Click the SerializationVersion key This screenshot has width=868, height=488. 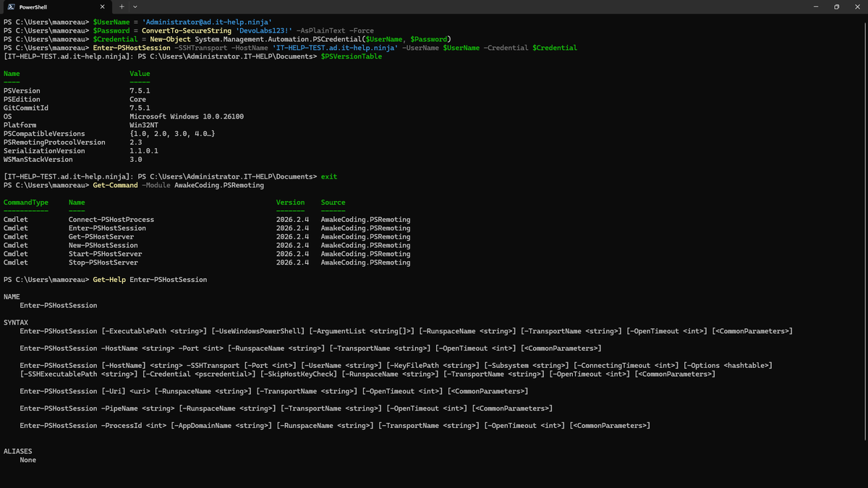(44, 151)
